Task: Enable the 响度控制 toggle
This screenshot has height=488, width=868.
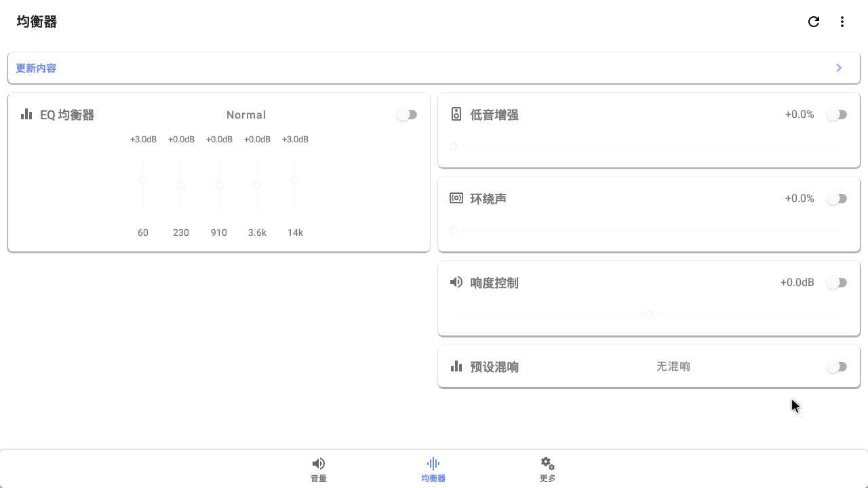Action: [x=837, y=283]
